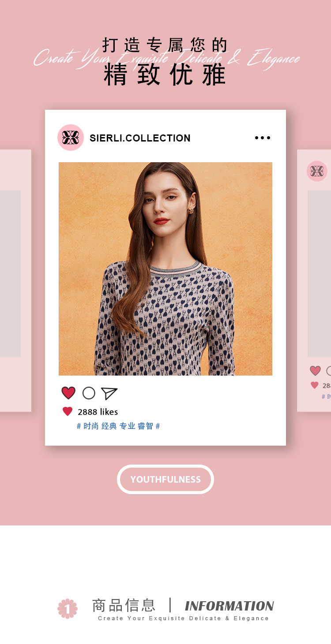The image size is (331, 644).
Task: Open the SIERLI.COLLECTION account name
Action: coord(140,138)
